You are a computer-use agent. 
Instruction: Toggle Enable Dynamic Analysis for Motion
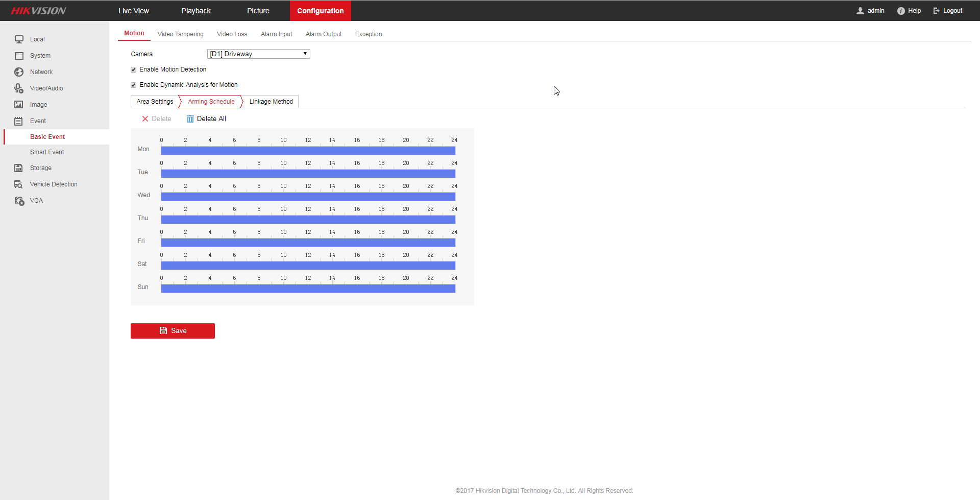click(x=134, y=85)
